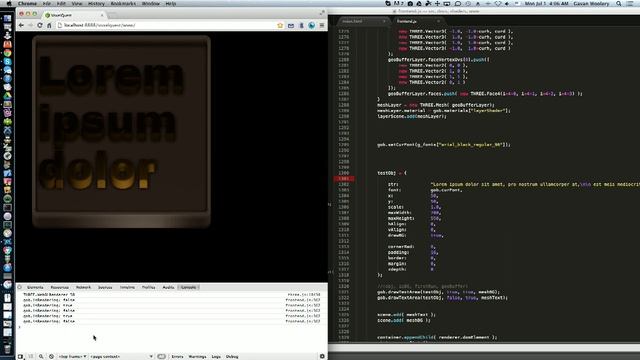This screenshot has width=640, height=360.
Task: Open the Chrome home page button
Action: point(49,25)
